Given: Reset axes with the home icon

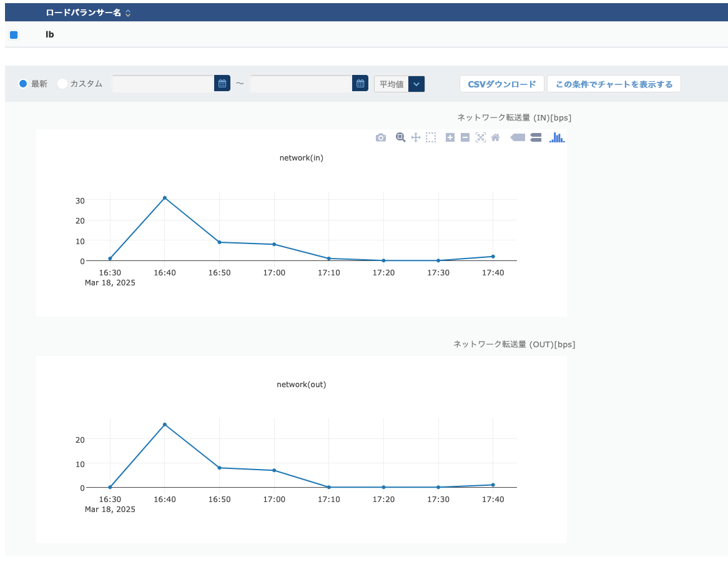Looking at the screenshot, I should [495, 137].
